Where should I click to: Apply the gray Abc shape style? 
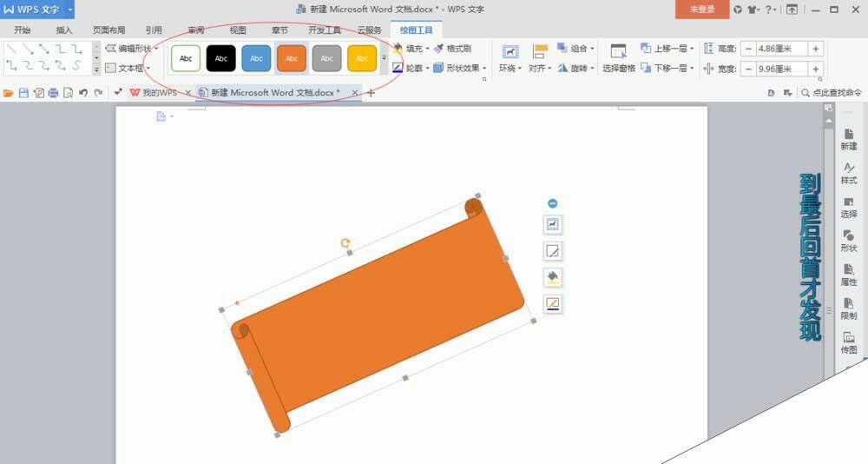pyautogui.click(x=326, y=58)
